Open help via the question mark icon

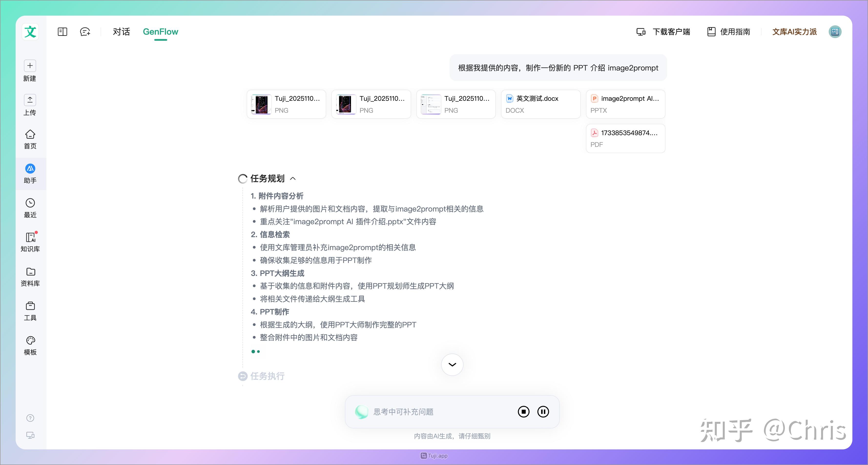click(x=30, y=417)
